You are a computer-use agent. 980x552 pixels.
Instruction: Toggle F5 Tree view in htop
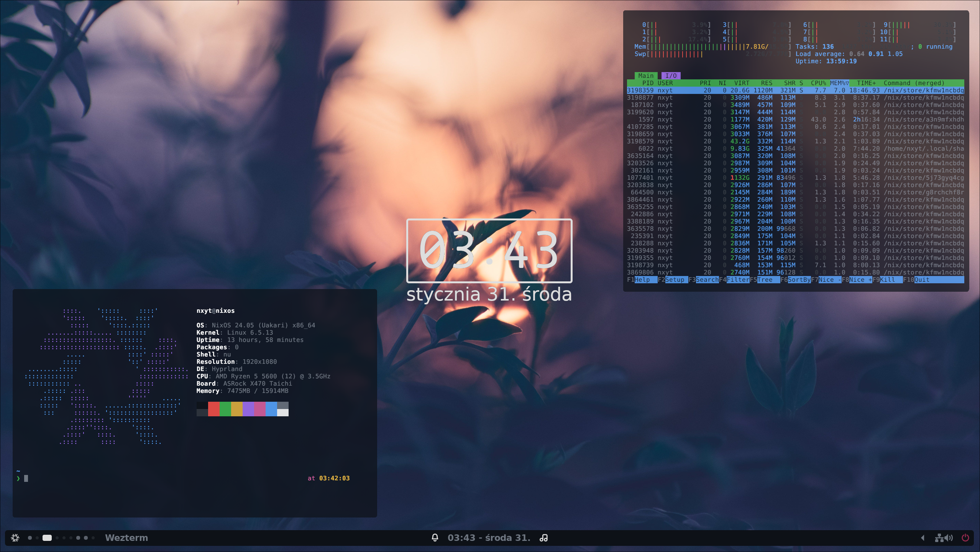765,280
